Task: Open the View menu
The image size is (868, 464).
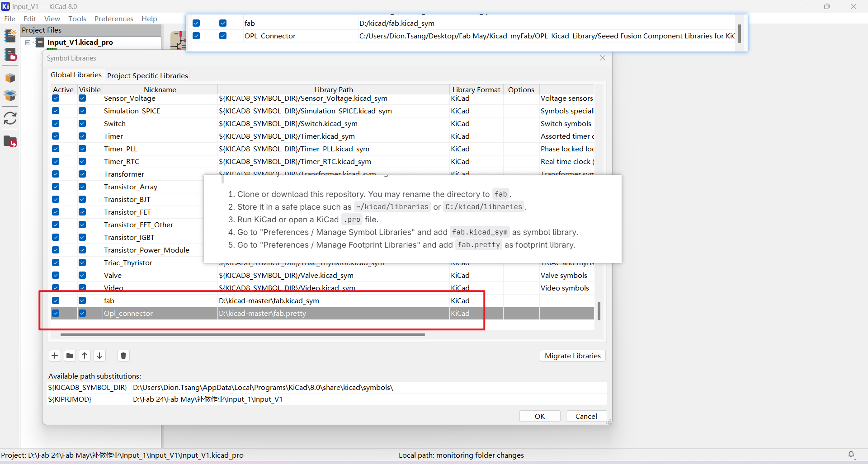Action: 52,19
